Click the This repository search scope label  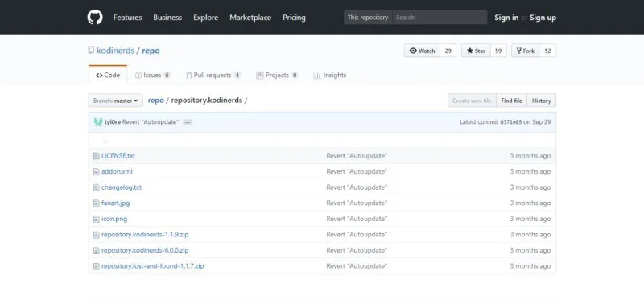[368, 18]
